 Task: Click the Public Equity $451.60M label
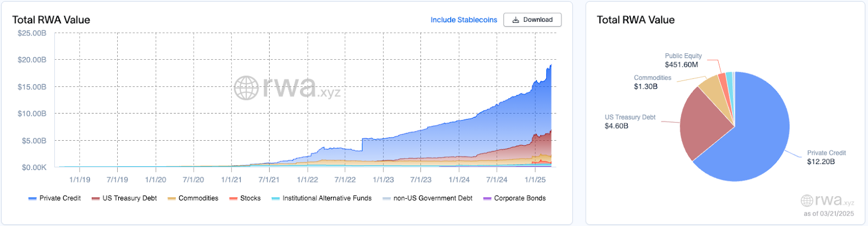pos(683,60)
